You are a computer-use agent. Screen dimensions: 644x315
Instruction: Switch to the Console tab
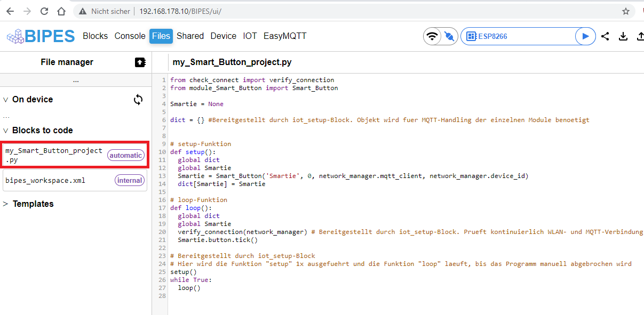tap(130, 36)
